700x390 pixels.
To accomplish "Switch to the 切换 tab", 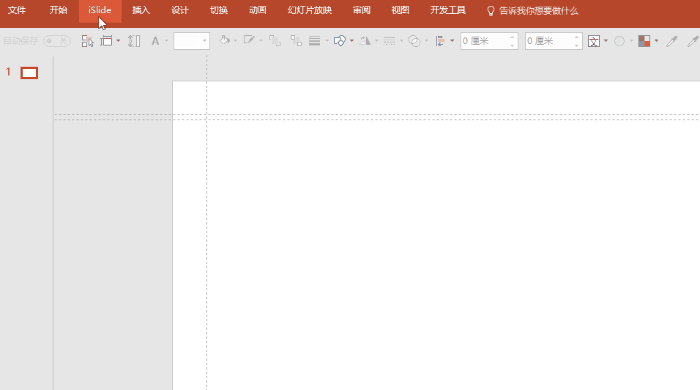I will (x=219, y=10).
